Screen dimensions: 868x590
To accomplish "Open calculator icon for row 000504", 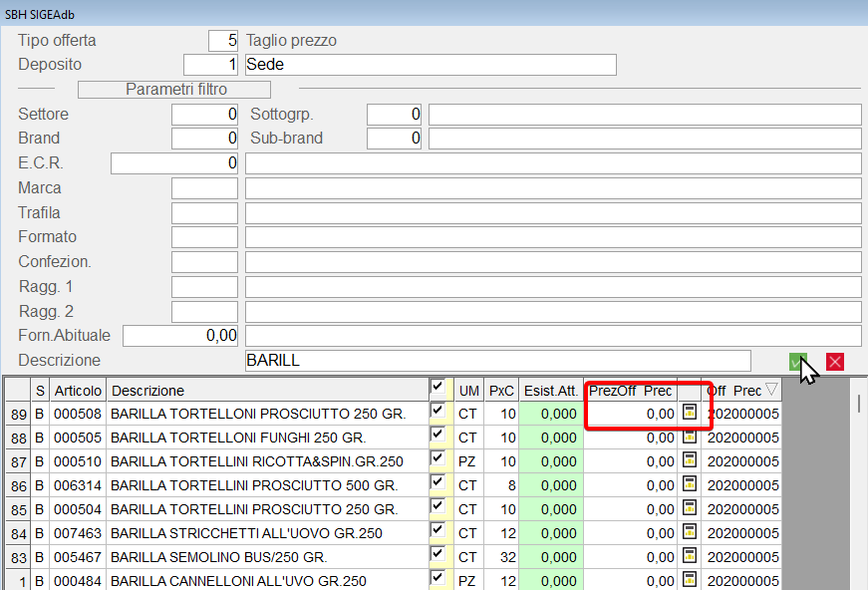I will pos(690,508).
